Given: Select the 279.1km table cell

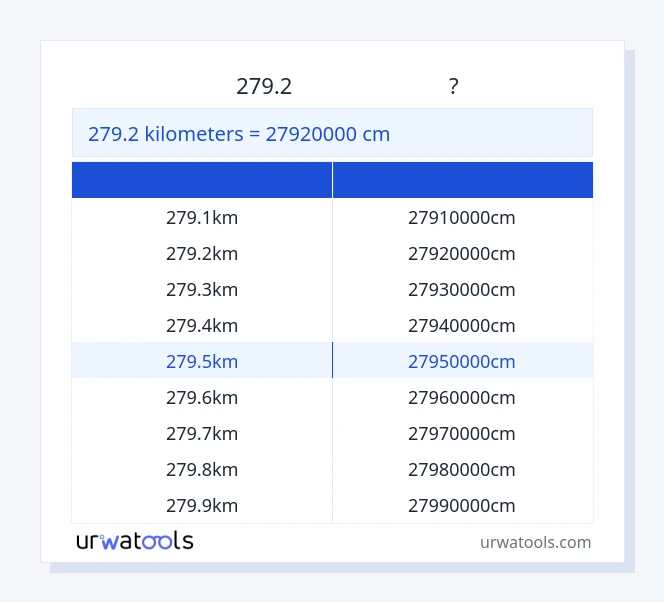Looking at the screenshot, I should pos(202,218).
